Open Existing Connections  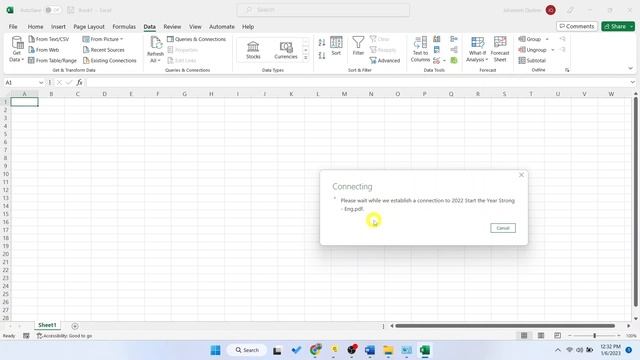click(x=109, y=60)
